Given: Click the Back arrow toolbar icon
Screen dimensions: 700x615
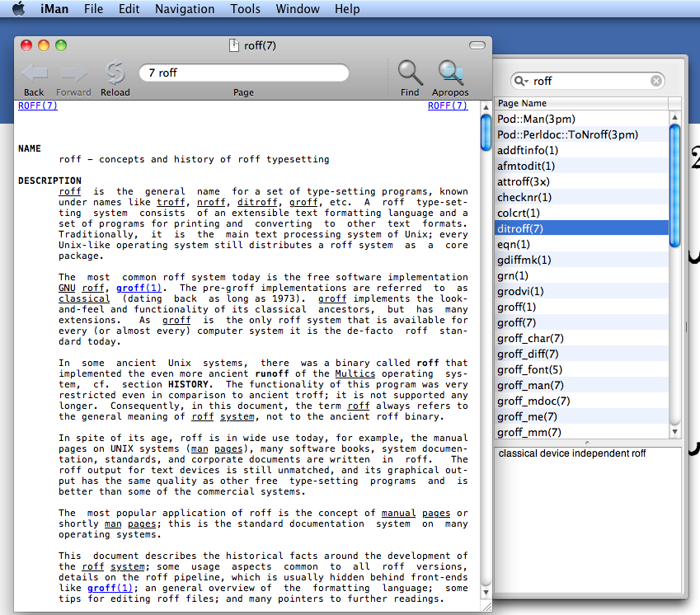Looking at the screenshot, I should [34, 73].
